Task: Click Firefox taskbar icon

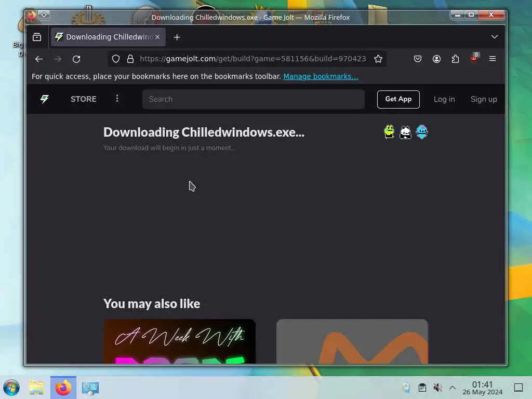Action: (63, 388)
